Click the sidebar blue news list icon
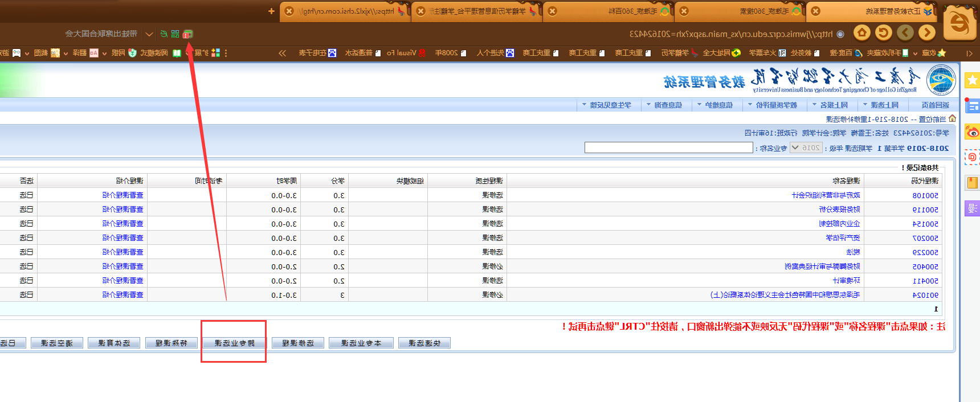980x402 pixels. click(x=973, y=106)
